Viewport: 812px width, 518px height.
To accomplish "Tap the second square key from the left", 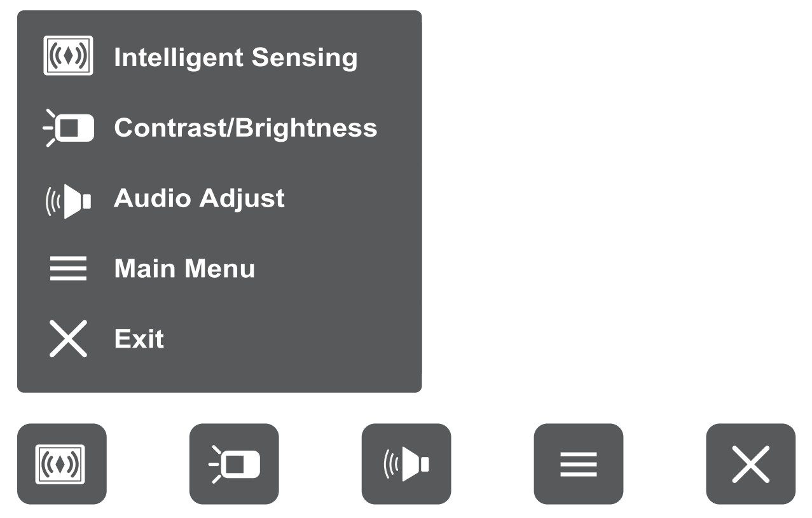I will 234,464.
